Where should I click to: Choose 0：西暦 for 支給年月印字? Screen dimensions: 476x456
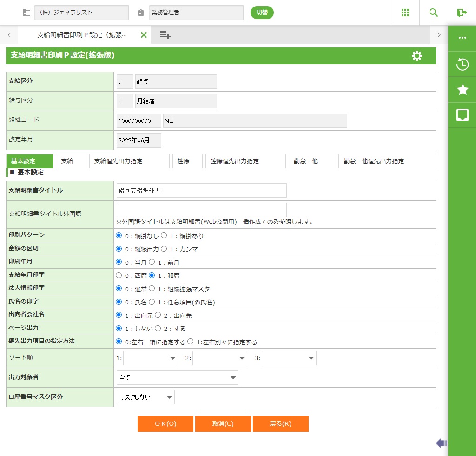tap(119, 275)
